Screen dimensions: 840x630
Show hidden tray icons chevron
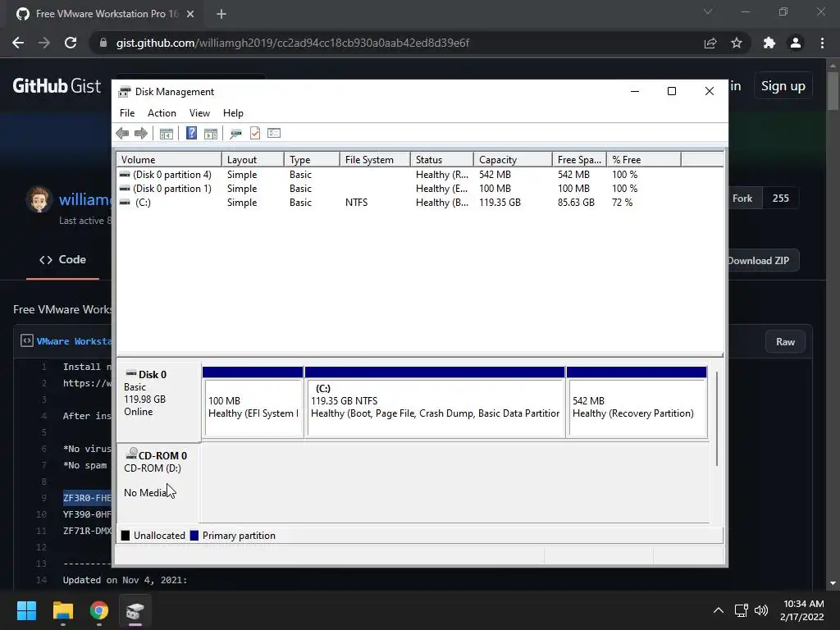tap(719, 610)
